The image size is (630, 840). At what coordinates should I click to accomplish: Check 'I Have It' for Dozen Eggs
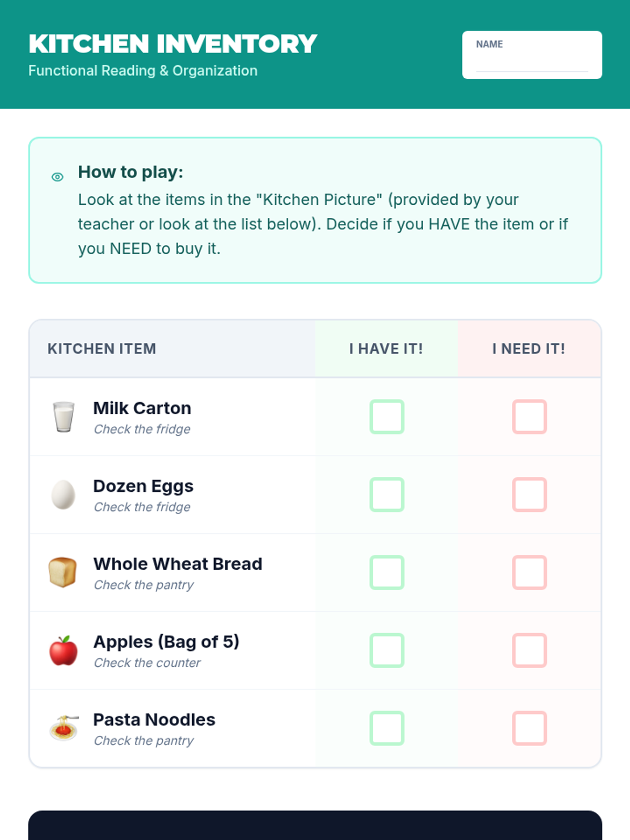pos(387,495)
